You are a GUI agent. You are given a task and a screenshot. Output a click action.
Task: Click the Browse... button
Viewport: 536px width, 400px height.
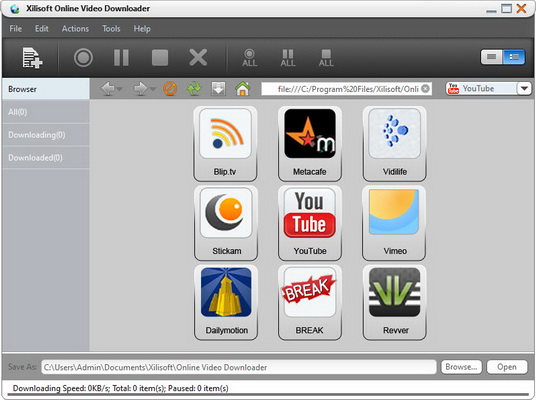(x=461, y=367)
